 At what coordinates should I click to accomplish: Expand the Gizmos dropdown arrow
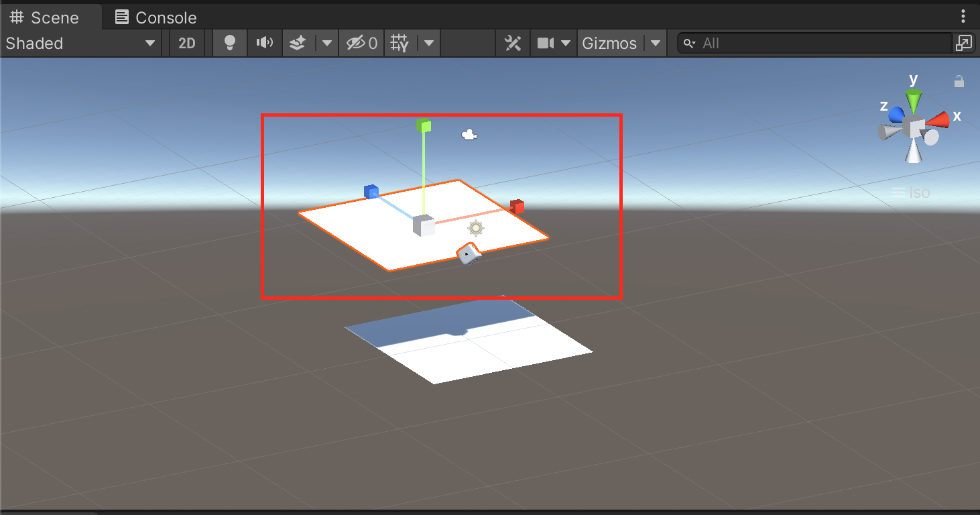656,44
